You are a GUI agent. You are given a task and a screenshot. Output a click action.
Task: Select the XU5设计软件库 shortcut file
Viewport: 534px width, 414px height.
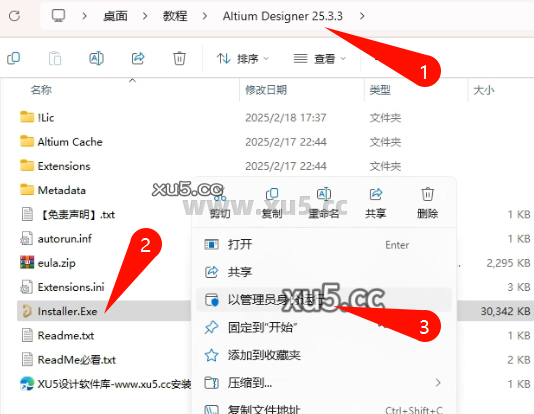(x=114, y=384)
